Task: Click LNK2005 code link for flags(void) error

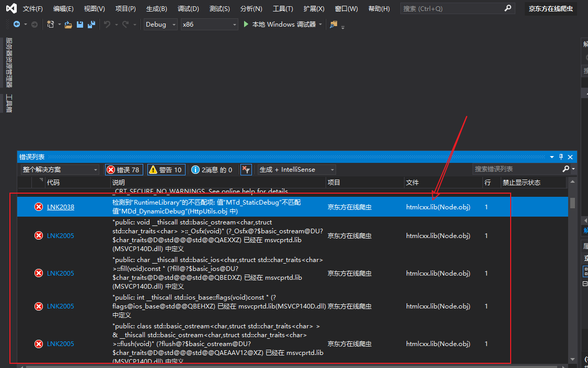Action: tap(61, 306)
